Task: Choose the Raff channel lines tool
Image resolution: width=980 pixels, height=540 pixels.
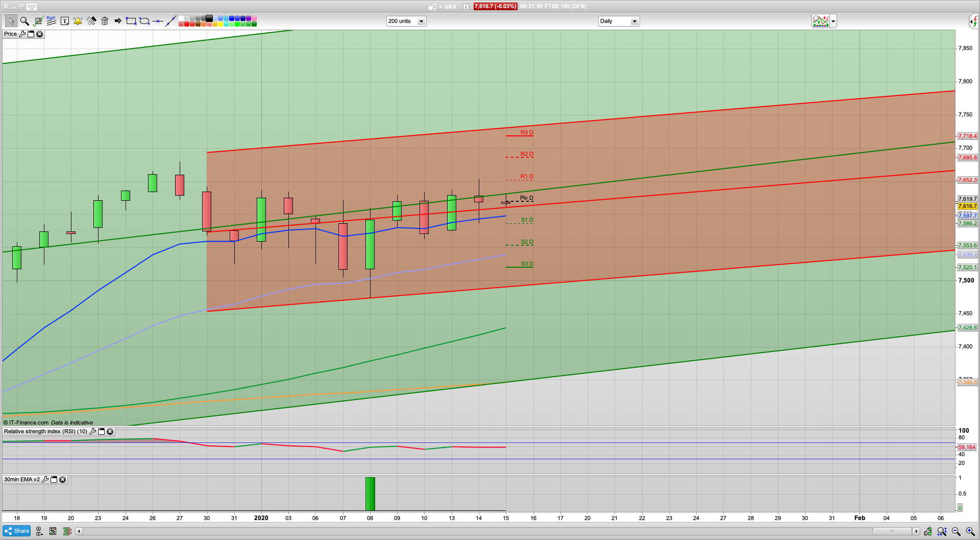Action: (x=51, y=21)
